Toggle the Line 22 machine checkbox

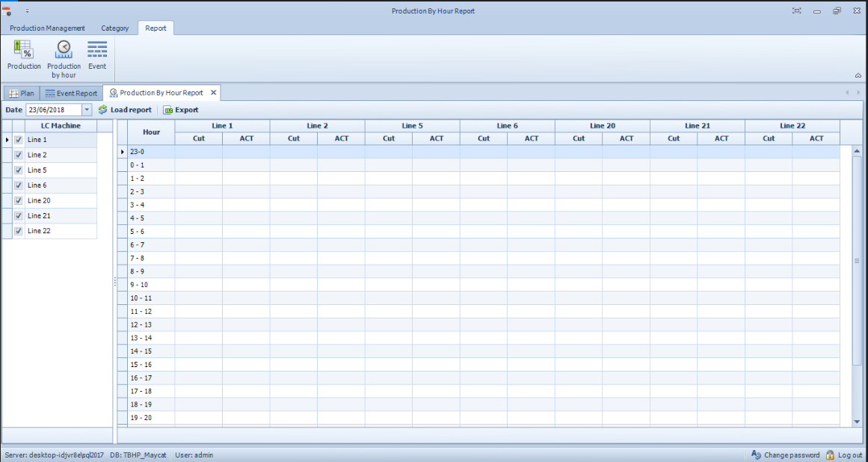[x=19, y=231]
